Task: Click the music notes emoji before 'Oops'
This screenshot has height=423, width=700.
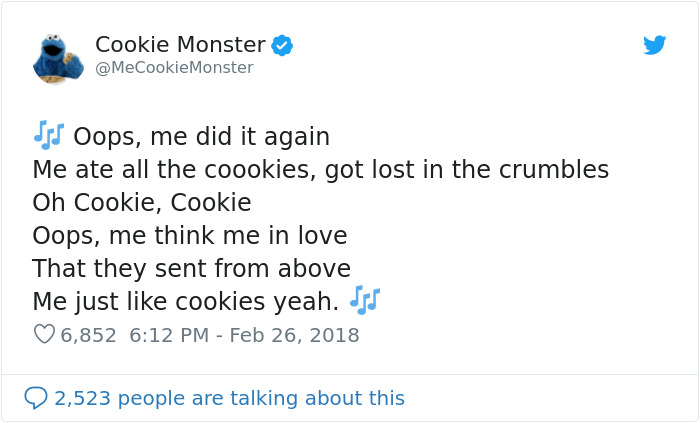Action: tap(48, 135)
